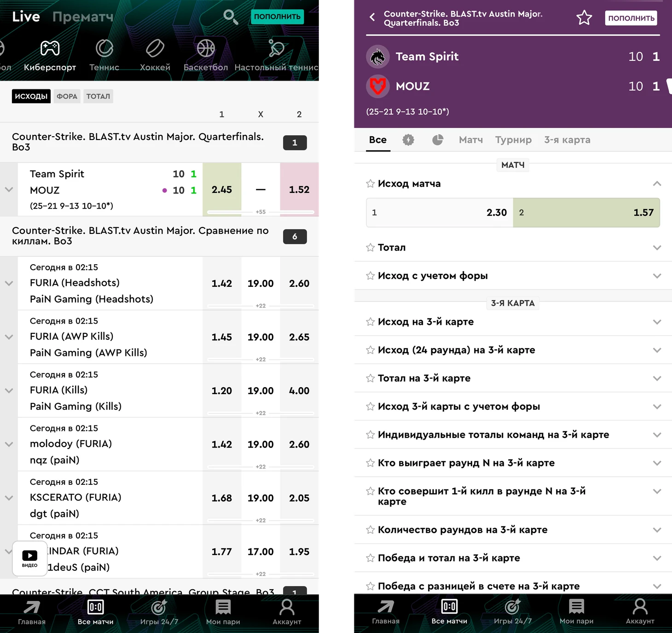Add match to favorites with header star

coord(584,18)
